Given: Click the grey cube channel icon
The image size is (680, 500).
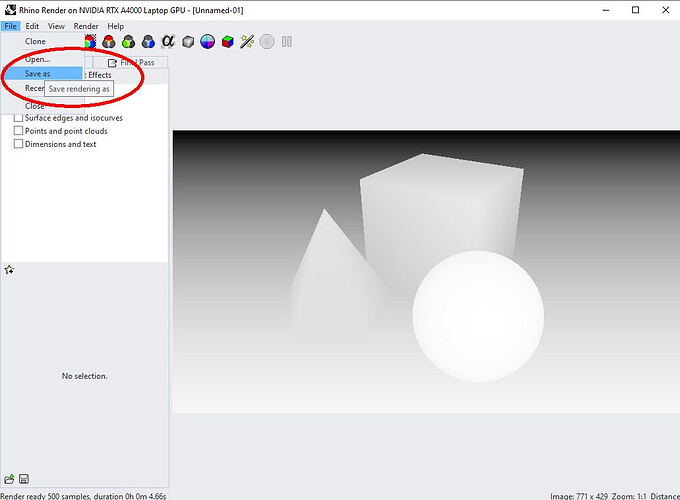Looking at the screenshot, I should click(x=188, y=42).
